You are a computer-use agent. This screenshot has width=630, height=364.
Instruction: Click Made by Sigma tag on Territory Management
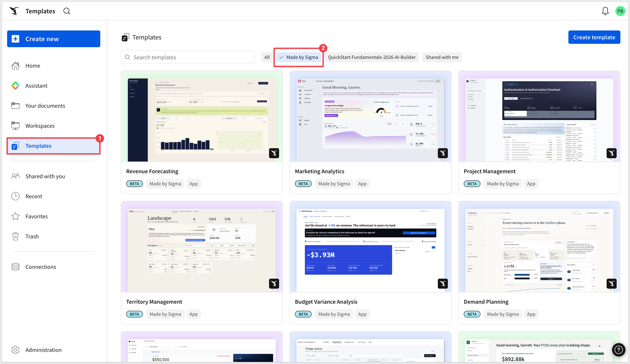[x=165, y=314]
